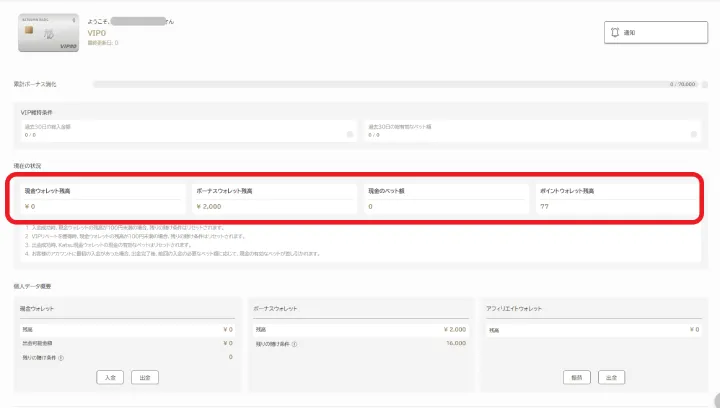Open info icon beside bonus wallet wagering requirement

294,344
